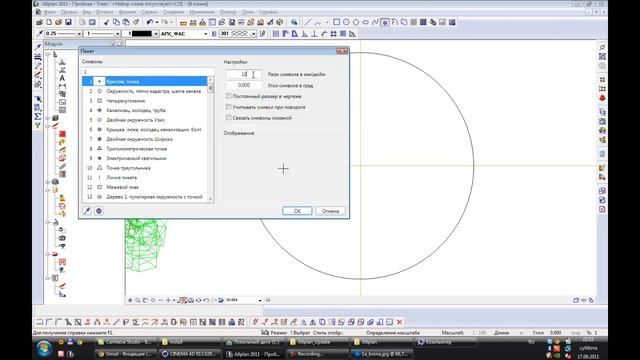Image resolution: width=640 pixels, height=360 pixels.
Task: Open the line type dropdown
Action: [x=118, y=34]
